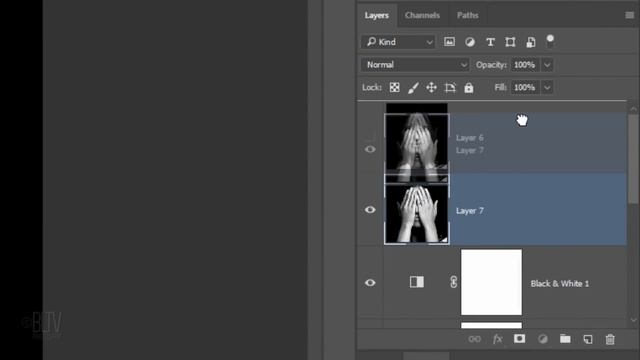
Task: Create new fill or adjustment layer
Action: tap(542, 339)
